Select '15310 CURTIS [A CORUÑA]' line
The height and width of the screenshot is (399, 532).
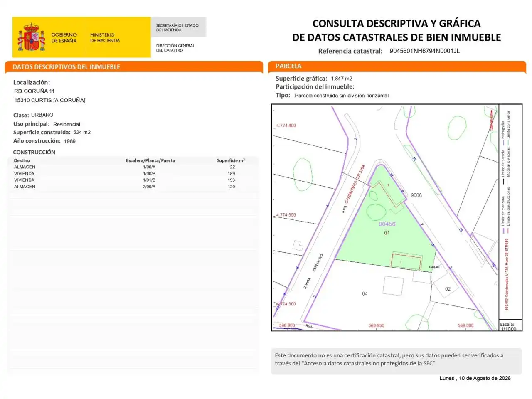click(x=50, y=100)
